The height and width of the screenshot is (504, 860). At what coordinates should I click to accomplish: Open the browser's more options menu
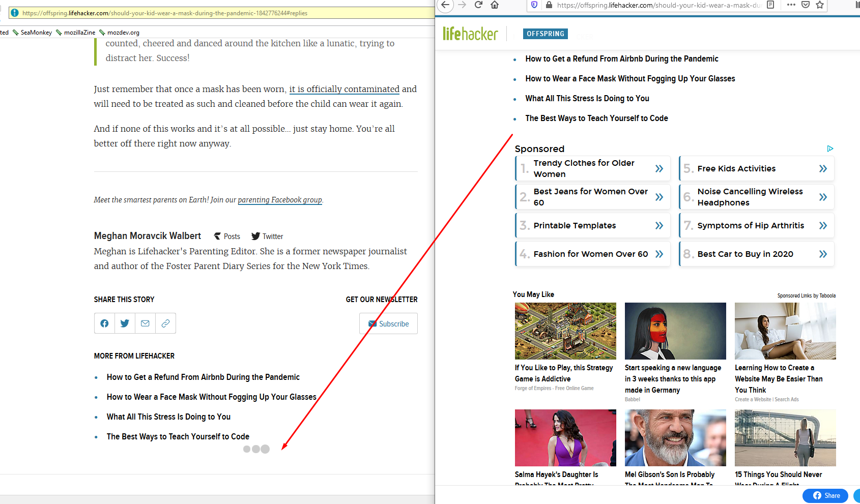pyautogui.click(x=791, y=5)
